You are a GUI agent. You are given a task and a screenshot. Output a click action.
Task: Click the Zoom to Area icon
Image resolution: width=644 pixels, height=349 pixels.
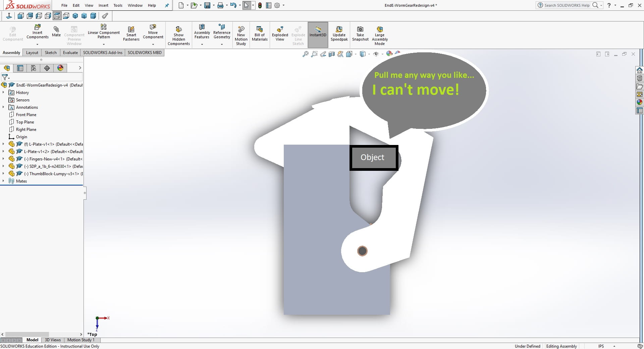pyautogui.click(x=314, y=54)
